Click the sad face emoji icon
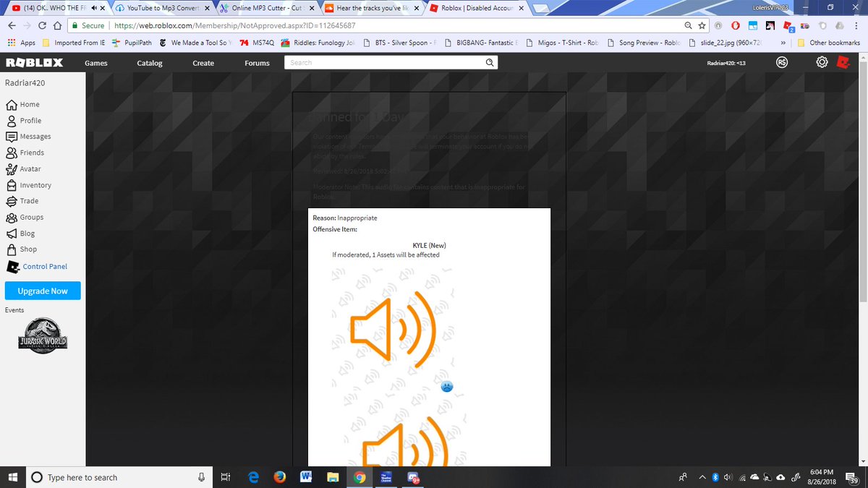This screenshot has width=868, height=488. [447, 387]
